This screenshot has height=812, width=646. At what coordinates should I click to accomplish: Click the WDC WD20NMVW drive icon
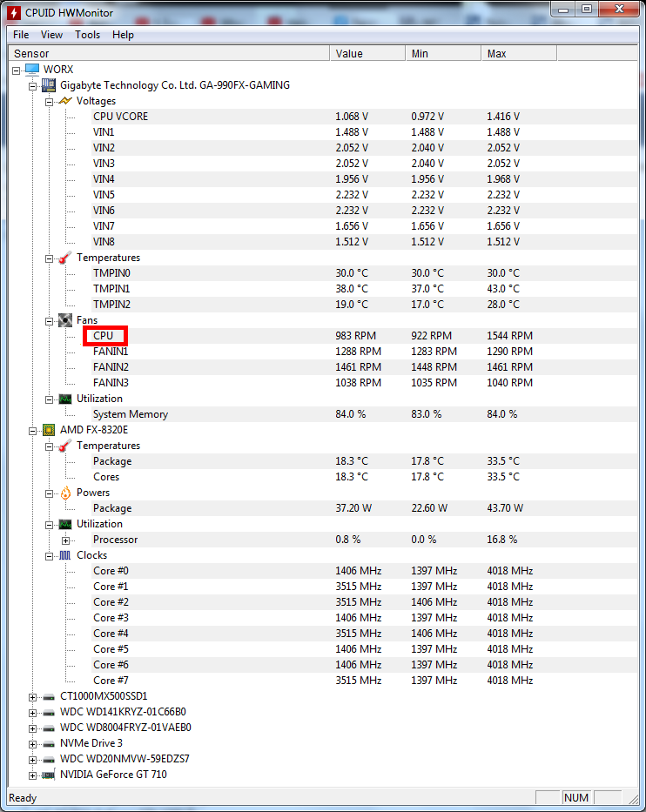tap(49, 759)
